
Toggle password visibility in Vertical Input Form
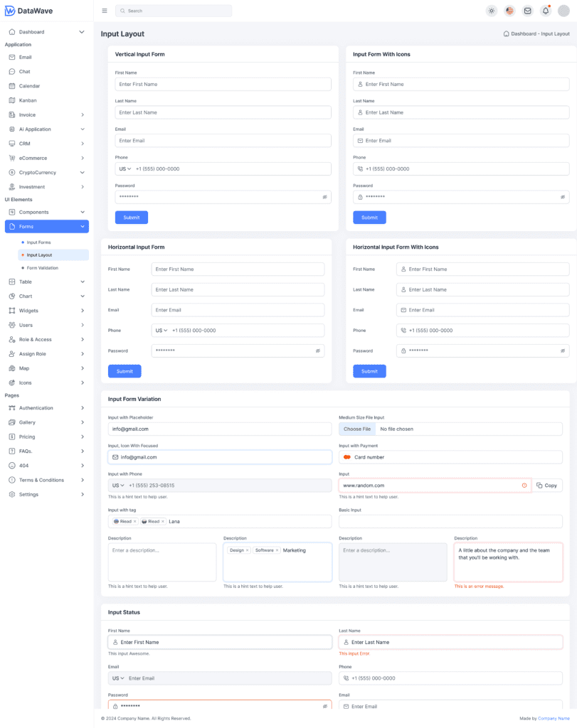[324, 197]
